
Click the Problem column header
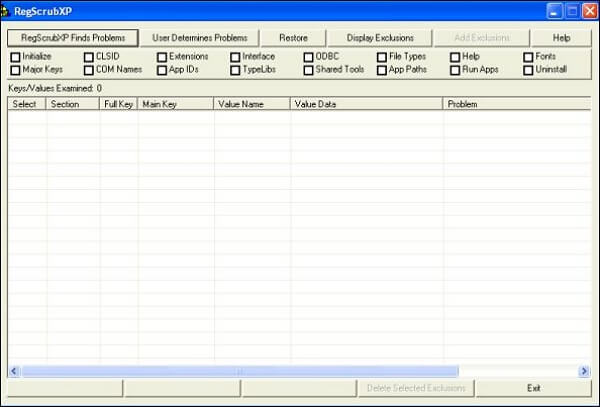pyautogui.click(x=517, y=104)
